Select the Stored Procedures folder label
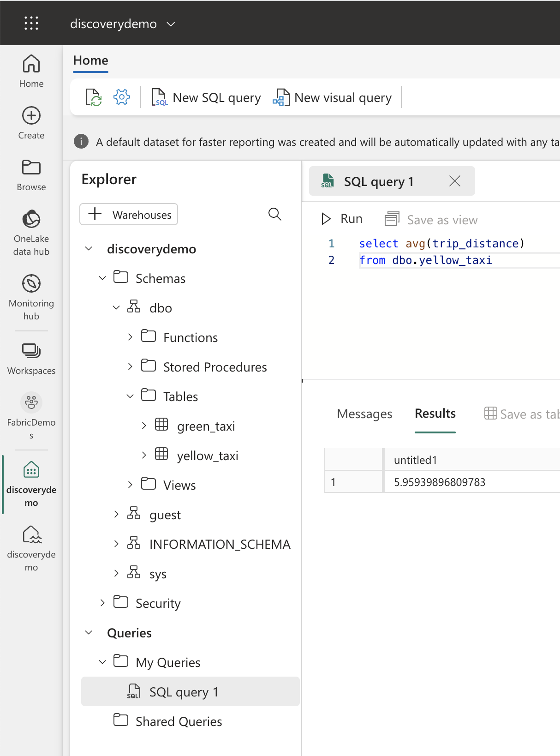Viewport: 560px width, 756px height. click(x=215, y=367)
